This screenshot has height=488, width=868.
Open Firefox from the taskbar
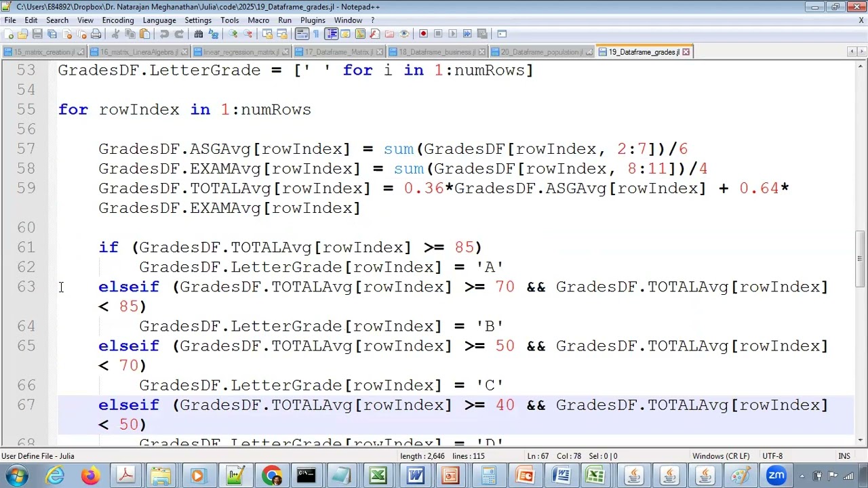click(90, 476)
